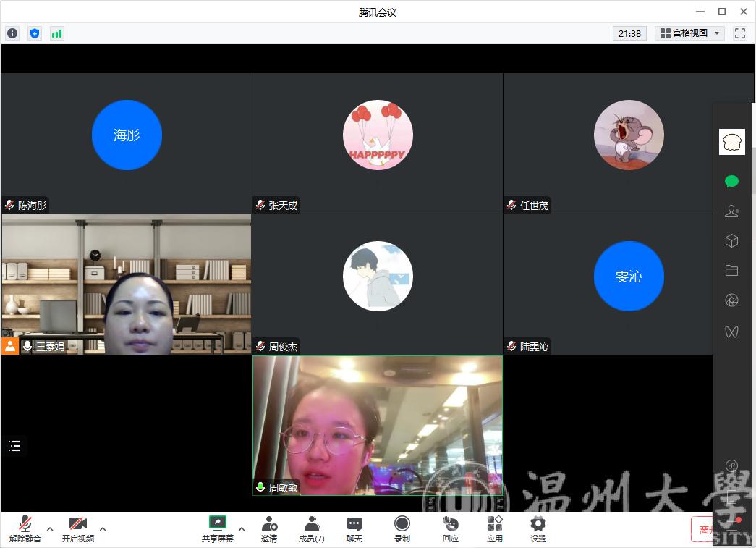Click 共享屏幕 to share screen
The width and height of the screenshot is (756, 548).
click(217, 528)
